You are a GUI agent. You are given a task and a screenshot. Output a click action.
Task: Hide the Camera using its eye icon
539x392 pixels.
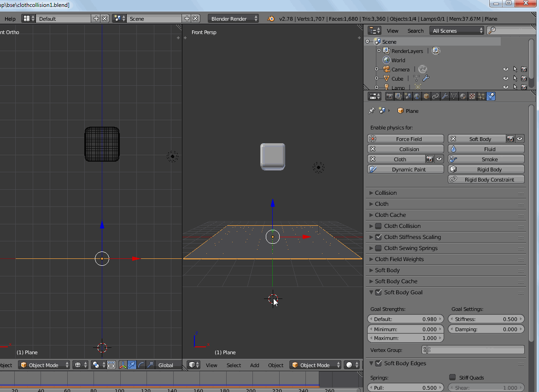pos(506,70)
